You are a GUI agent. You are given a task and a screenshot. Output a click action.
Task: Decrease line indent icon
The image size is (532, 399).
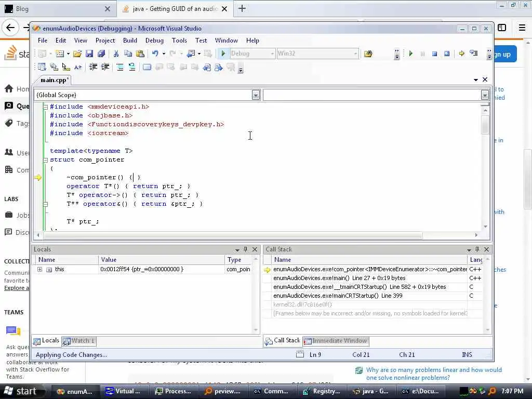pyautogui.click(x=93, y=67)
